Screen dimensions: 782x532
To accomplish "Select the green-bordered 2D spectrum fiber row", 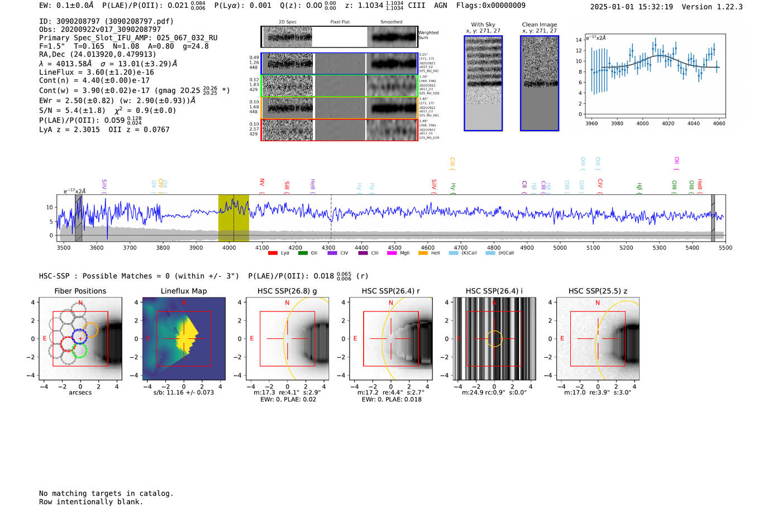I will pyautogui.click(x=340, y=86).
